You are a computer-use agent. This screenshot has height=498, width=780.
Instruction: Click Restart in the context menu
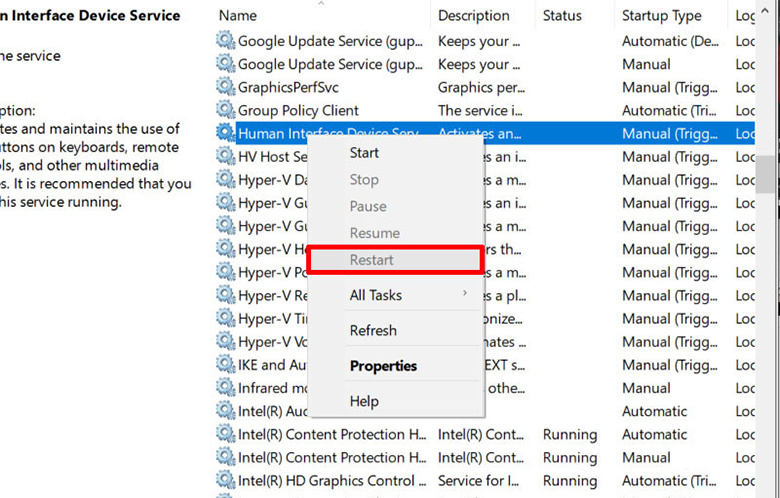[372, 260]
